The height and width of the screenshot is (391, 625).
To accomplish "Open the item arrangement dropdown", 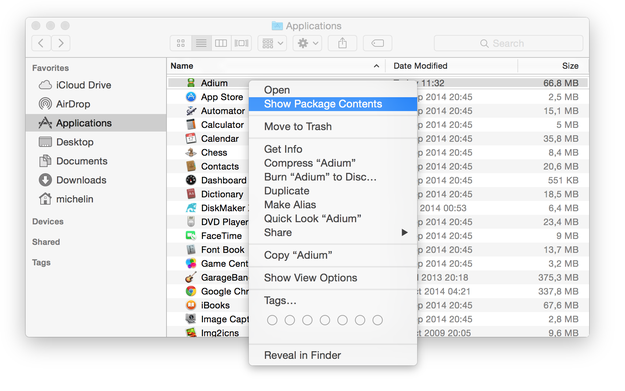I will 273,43.
